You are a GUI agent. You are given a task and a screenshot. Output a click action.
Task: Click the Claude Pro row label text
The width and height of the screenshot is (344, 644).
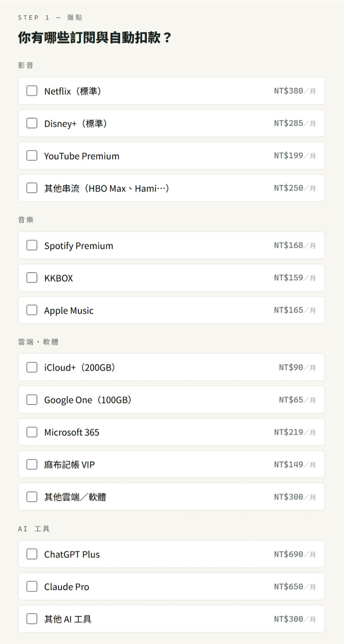67,587
